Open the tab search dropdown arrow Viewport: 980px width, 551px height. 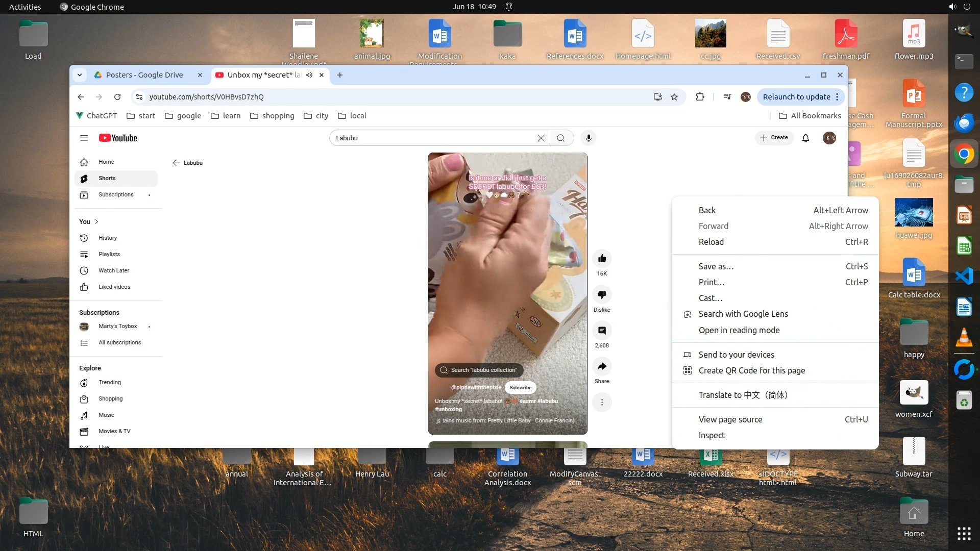click(80, 75)
